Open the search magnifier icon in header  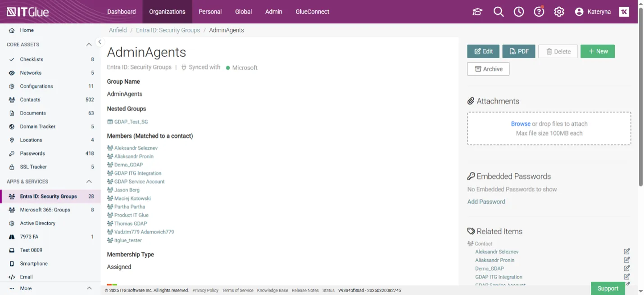tap(499, 12)
